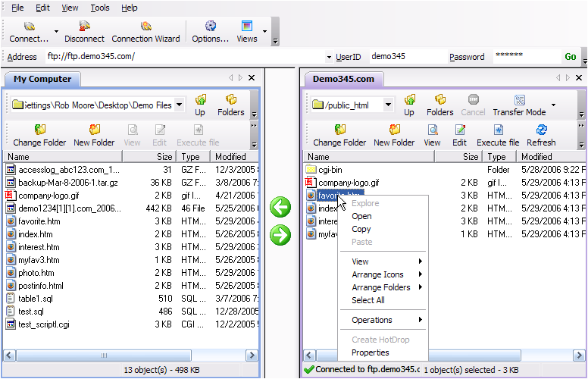Open the Views dropdown arrow
This screenshot has width=588, height=379.
(x=264, y=32)
